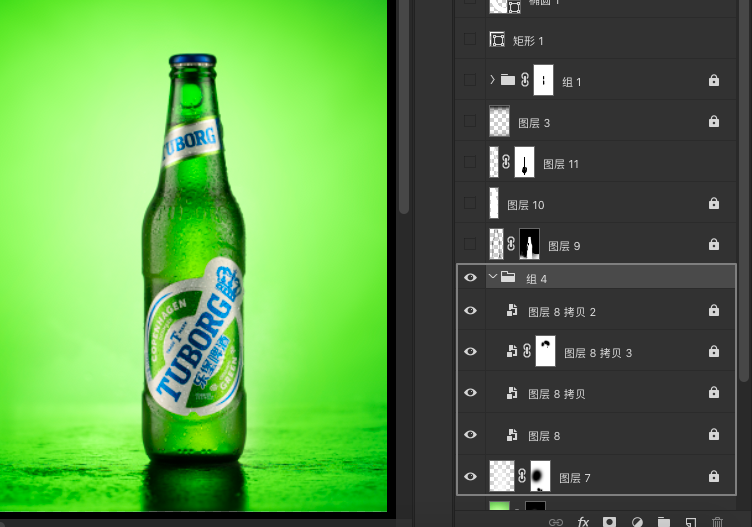Show layer 图层 11
The height and width of the screenshot is (527, 752).
(x=470, y=162)
